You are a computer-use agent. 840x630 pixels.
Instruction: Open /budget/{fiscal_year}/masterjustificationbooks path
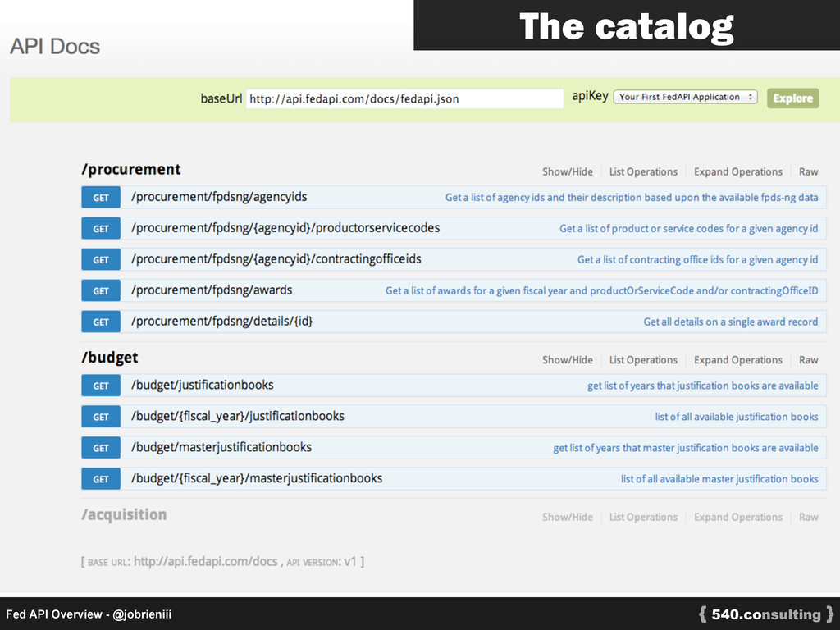pos(257,478)
